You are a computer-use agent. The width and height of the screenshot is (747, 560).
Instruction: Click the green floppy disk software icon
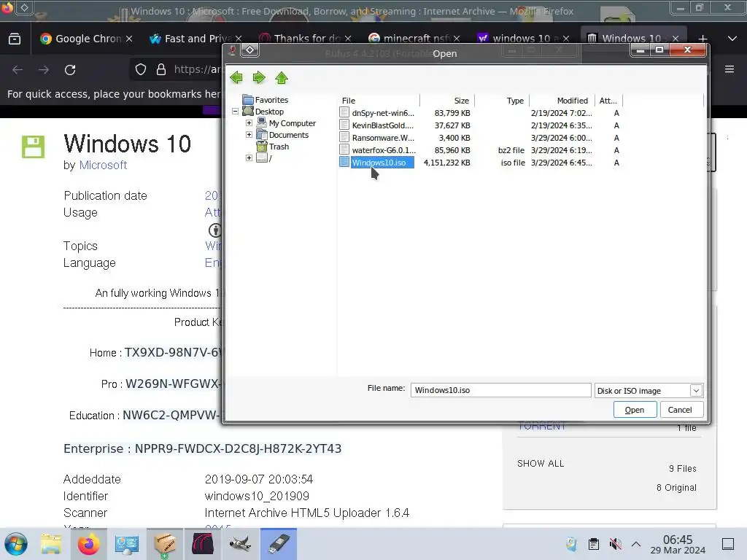[x=33, y=147]
